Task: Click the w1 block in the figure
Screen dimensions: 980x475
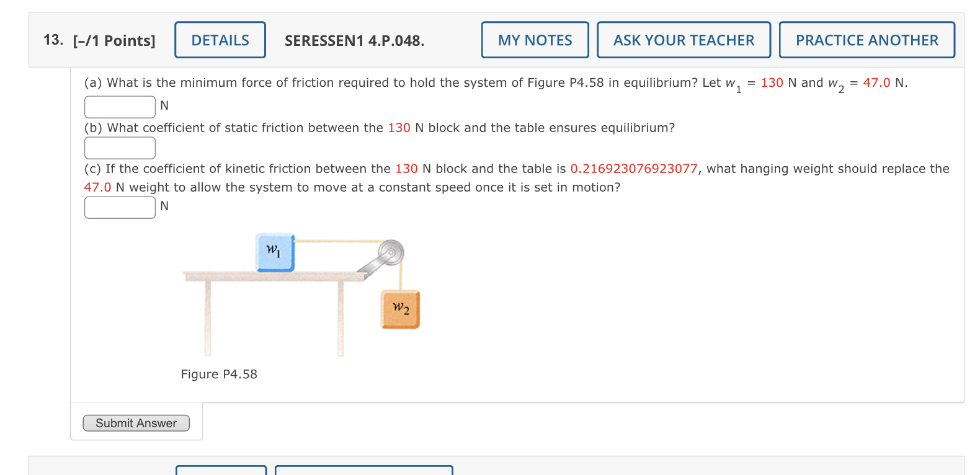Action: [275, 252]
